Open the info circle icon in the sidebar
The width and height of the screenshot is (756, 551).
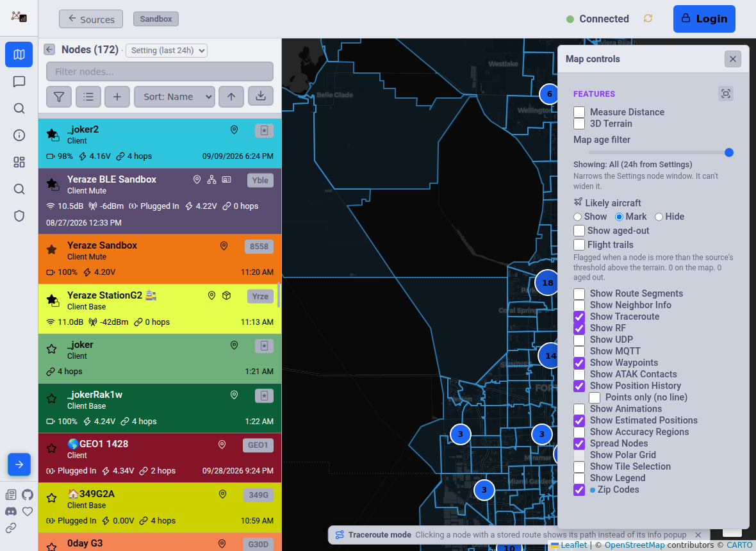coord(19,135)
